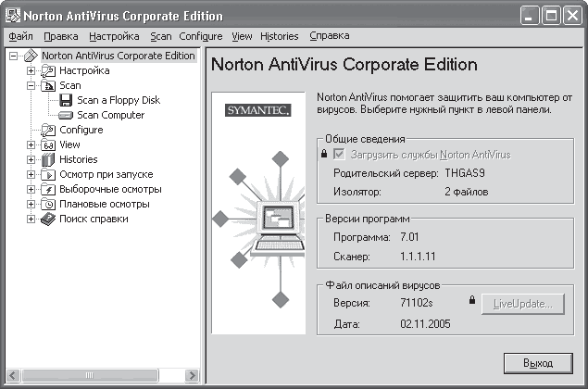Click the parent server value THGAS9
The width and height of the screenshot is (588, 389).
click(465, 173)
